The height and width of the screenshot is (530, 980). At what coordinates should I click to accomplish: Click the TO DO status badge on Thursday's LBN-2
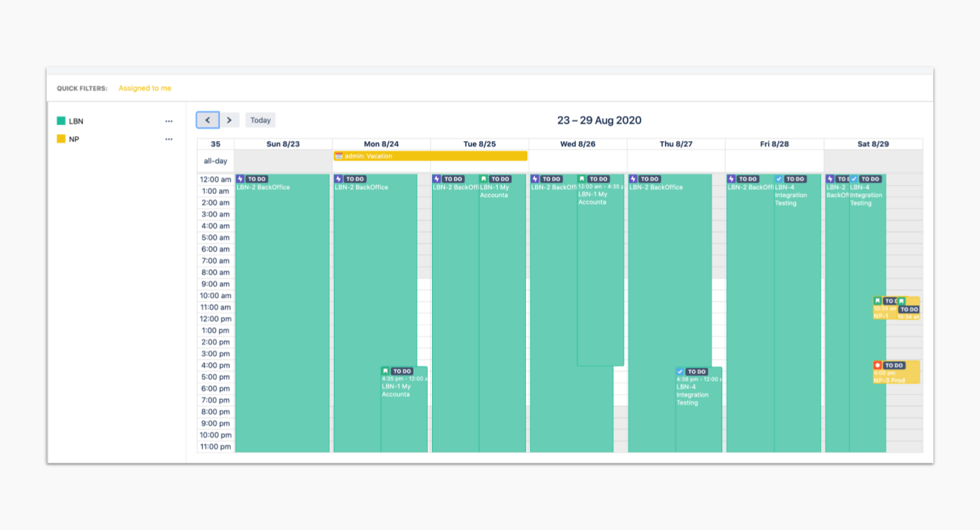pyautogui.click(x=649, y=179)
